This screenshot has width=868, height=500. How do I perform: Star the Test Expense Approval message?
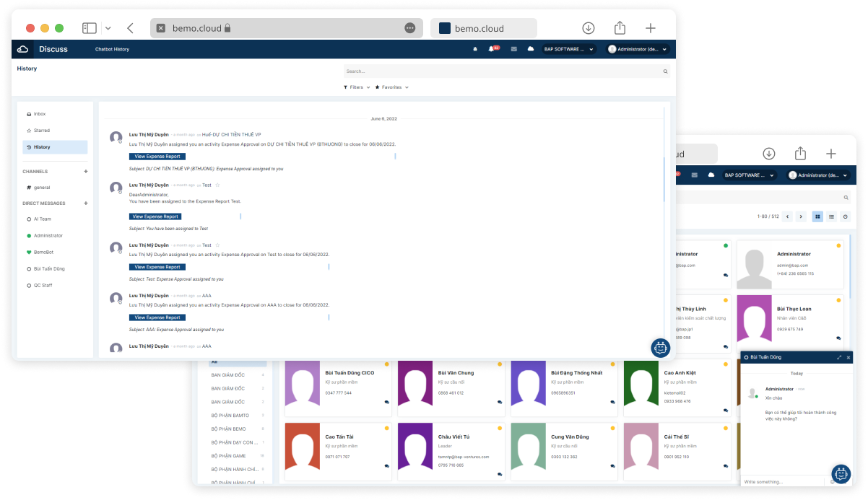(217, 245)
